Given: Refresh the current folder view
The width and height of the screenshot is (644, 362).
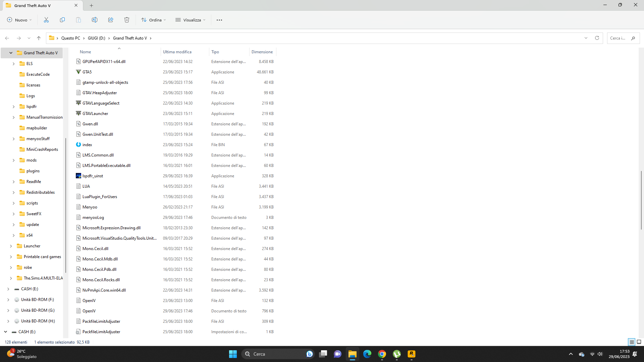Looking at the screenshot, I should tap(597, 38).
